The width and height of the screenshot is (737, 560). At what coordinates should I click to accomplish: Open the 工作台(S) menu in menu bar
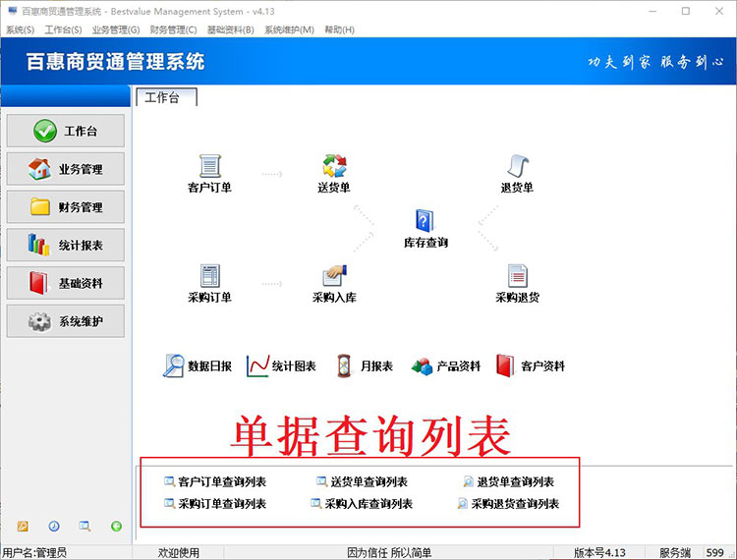tap(63, 30)
